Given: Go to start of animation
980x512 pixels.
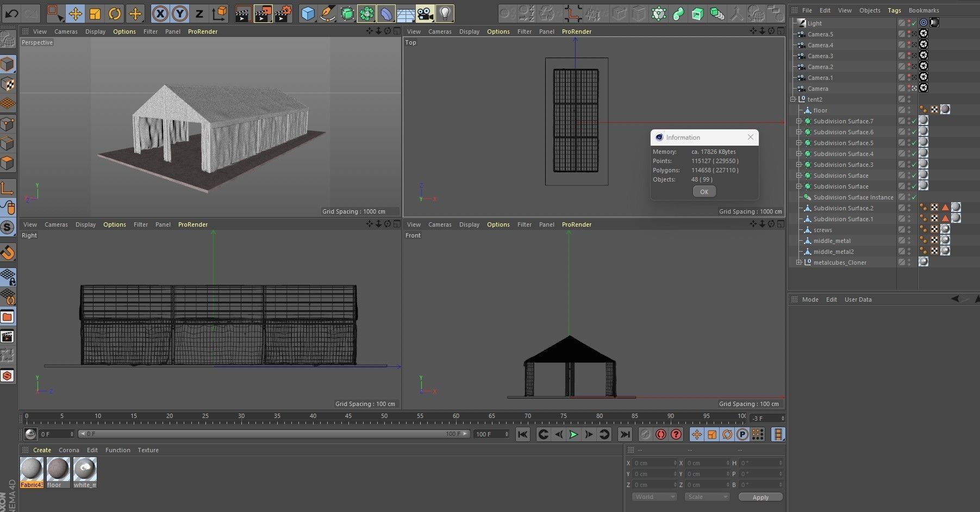Looking at the screenshot, I should coord(522,434).
